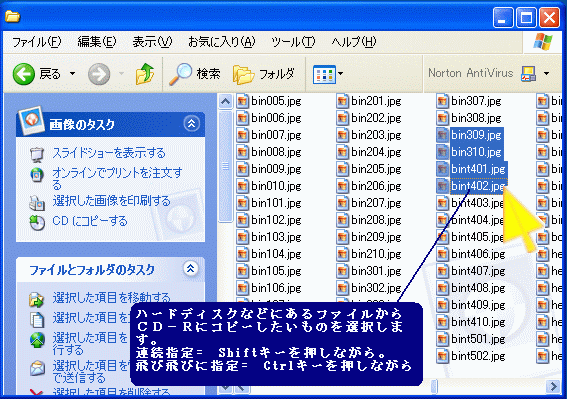Click オンラインでプリントを注文する link

[x=118, y=178]
